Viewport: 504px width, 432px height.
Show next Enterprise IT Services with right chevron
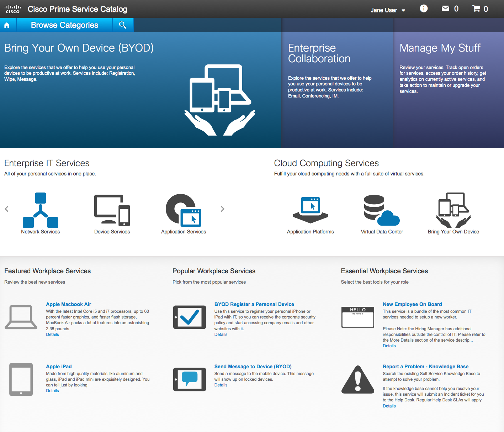click(222, 209)
